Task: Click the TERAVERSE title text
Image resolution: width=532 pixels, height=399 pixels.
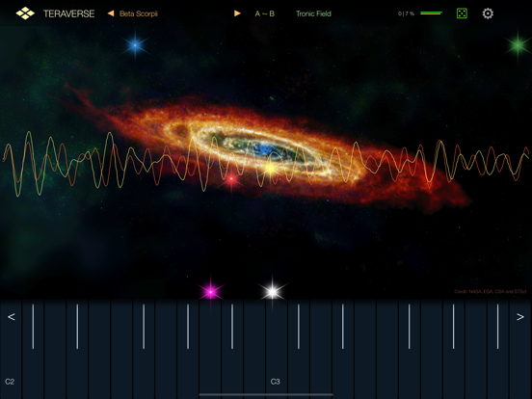Action: click(x=68, y=13)
